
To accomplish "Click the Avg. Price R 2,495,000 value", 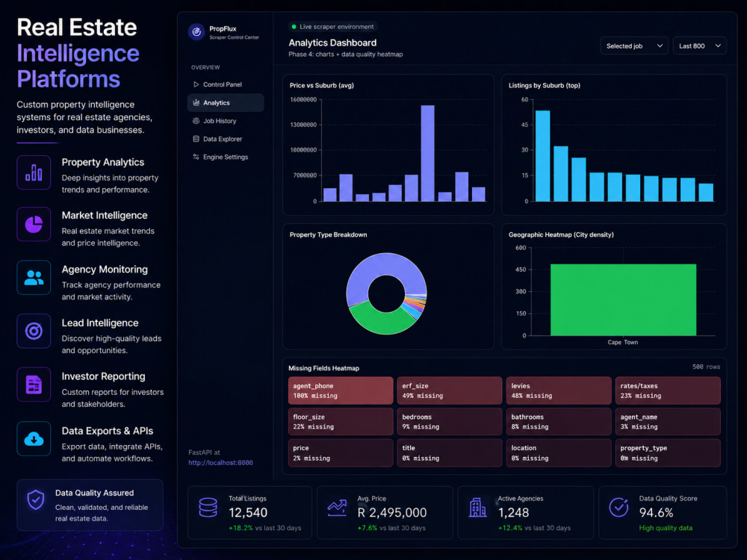I will pyautogui.click(x=392, y=512).
